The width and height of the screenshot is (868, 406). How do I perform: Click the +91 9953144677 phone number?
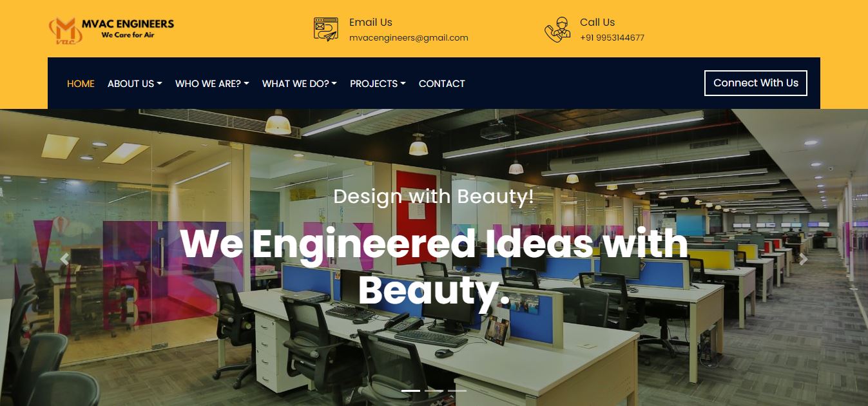(612, 38)
